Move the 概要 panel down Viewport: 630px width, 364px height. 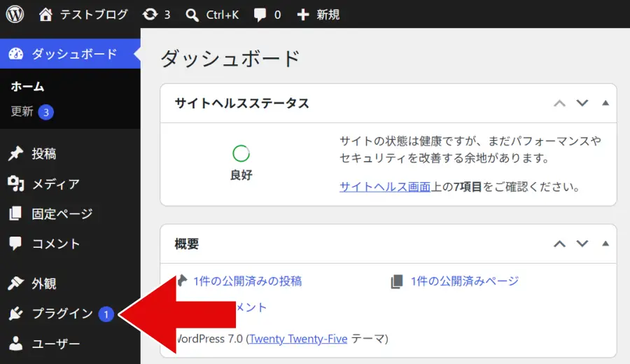[582, 244]
